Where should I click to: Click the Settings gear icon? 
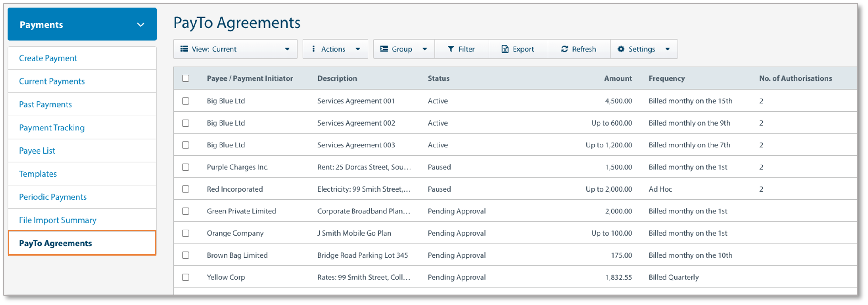point(621,49)
